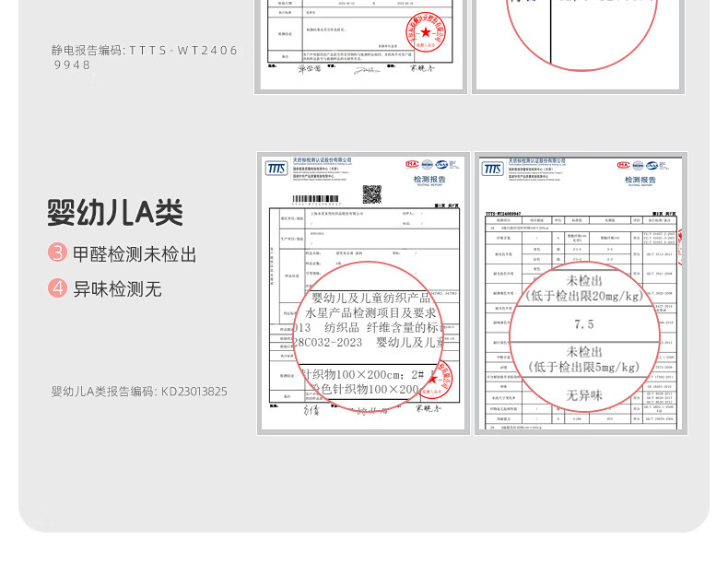Click the 婴幼儿A类 heading
728x575 pixels.
tap(115, 212)
